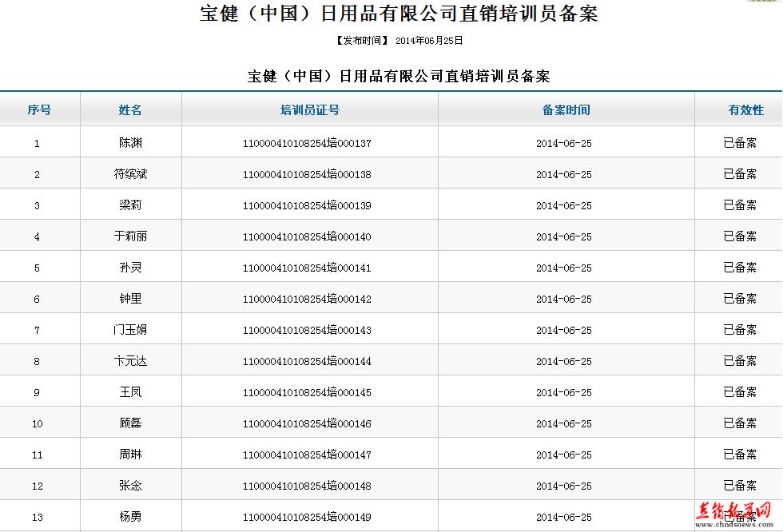The height and width of the screenshot is (532, 783).
Task: Select the name 陈渊
Action: pos(130,143)
